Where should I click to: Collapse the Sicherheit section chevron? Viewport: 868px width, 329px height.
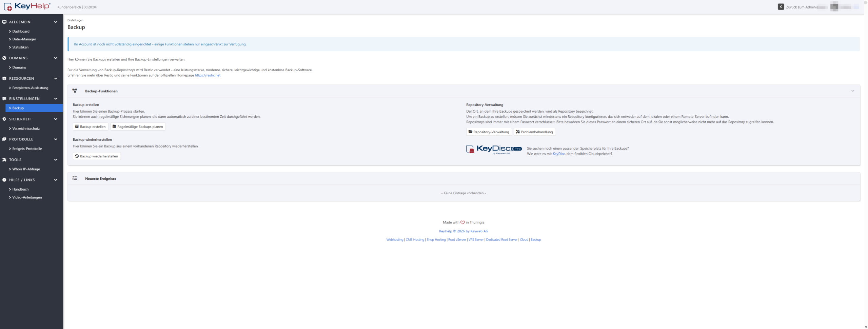tap(56, 119)
